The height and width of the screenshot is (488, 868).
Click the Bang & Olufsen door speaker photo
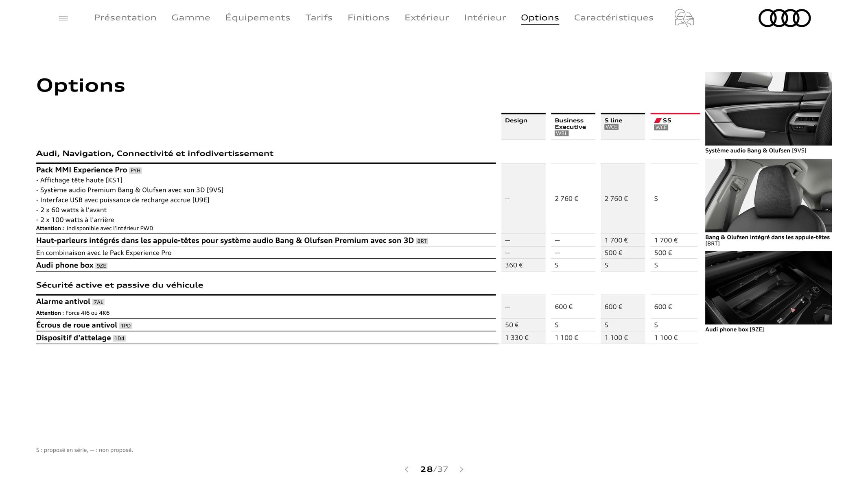(x=768, y=109)
